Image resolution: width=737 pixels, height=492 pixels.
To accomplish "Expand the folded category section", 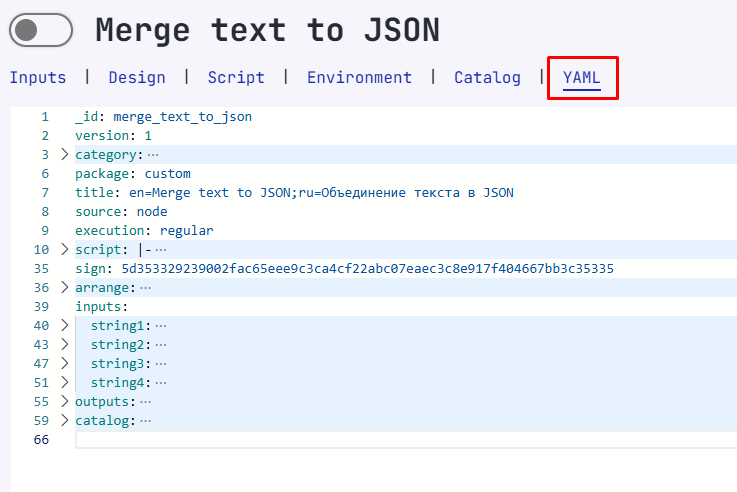I will click(65, 155).
